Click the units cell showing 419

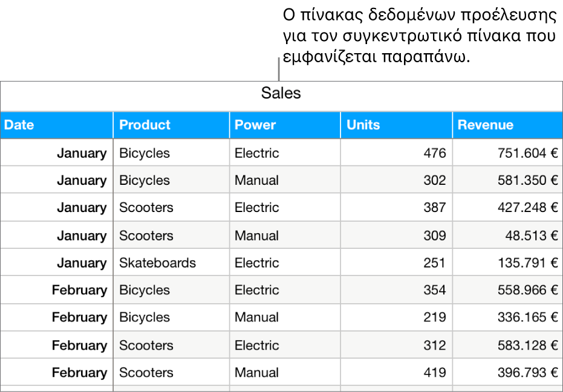[x=434, y=373]
